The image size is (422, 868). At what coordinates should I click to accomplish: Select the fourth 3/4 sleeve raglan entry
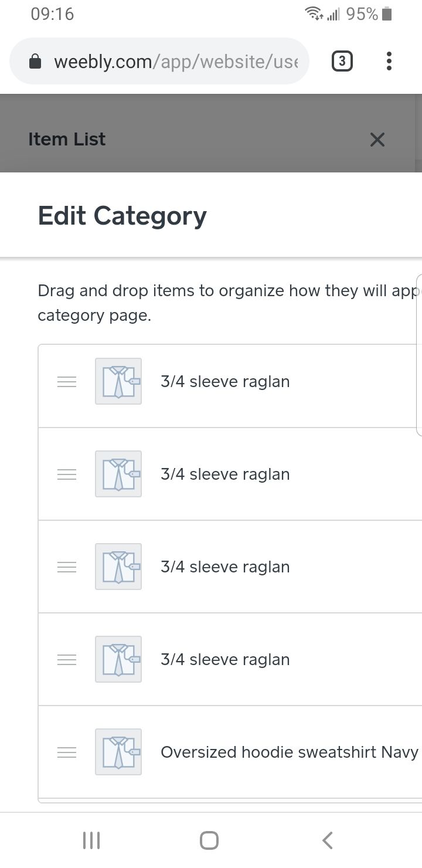coord(225,659)
